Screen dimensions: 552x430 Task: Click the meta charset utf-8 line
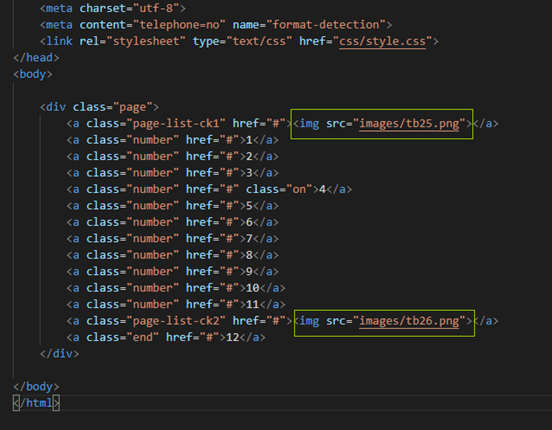[113, 8]
